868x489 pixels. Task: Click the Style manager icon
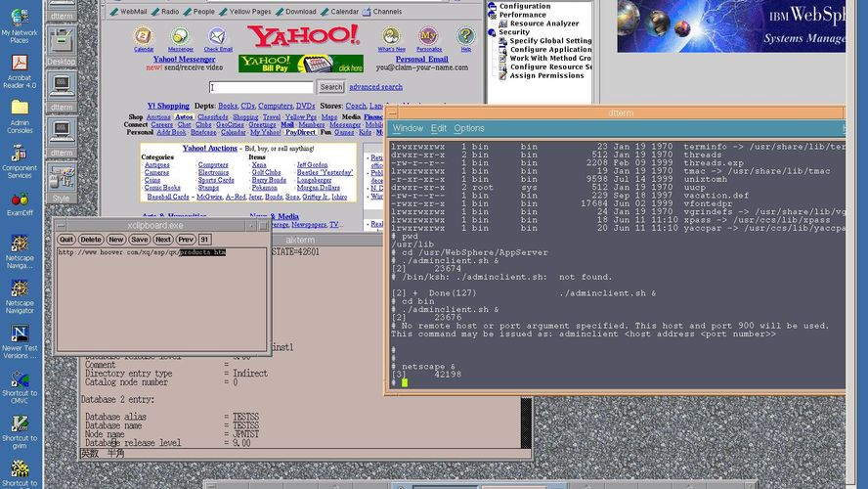(61, 181)
